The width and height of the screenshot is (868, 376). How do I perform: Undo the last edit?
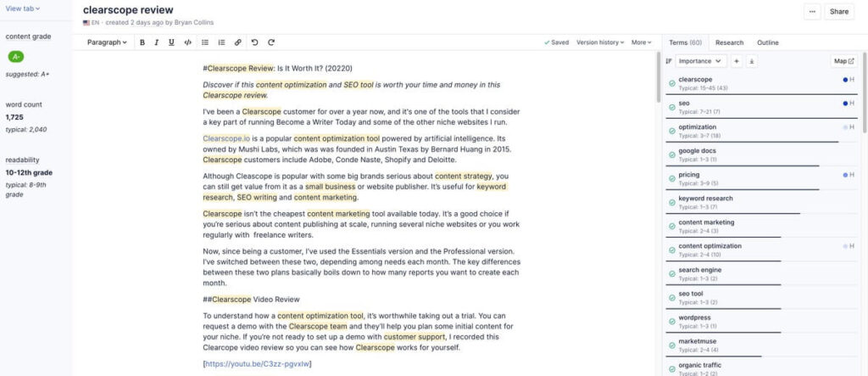coord(254,42)
